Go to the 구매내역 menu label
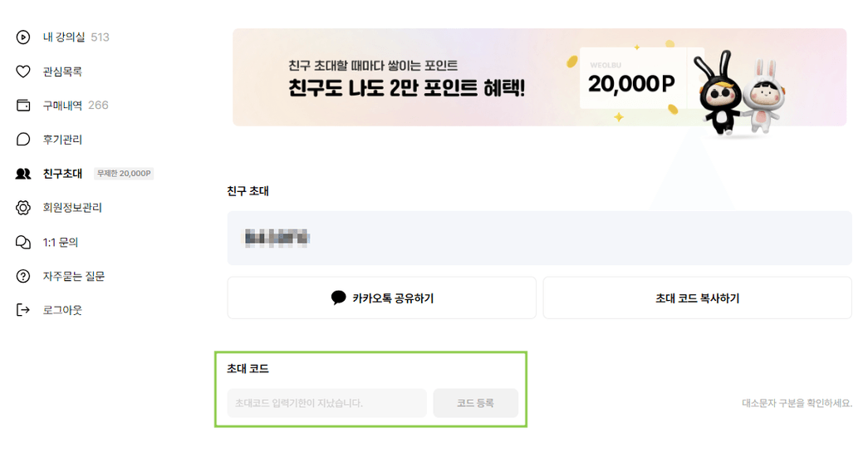The height and width of the screenshot is (458, 868). [x=63, y=106]
